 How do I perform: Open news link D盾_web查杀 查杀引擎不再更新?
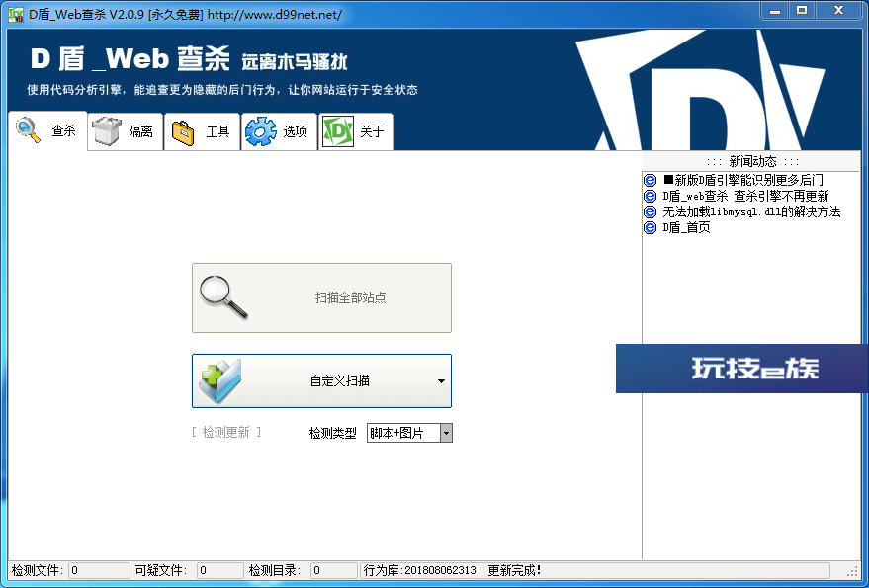[746, 196]
